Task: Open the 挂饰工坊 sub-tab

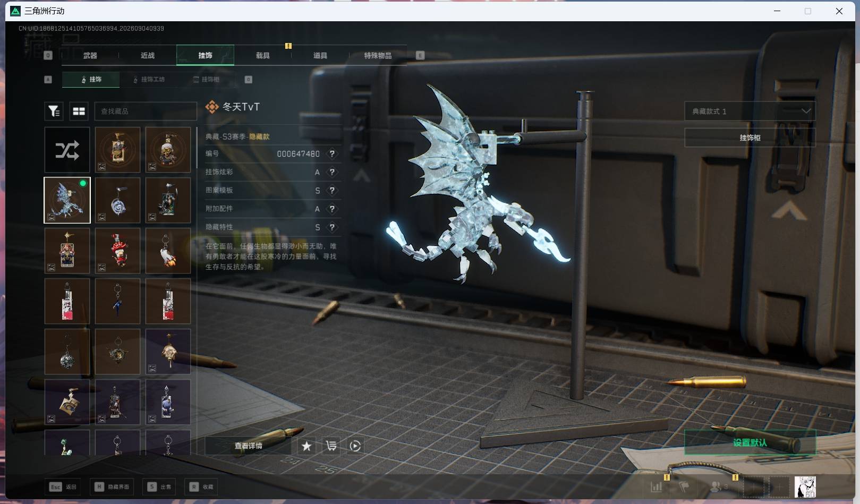Action: coord(149,80)
